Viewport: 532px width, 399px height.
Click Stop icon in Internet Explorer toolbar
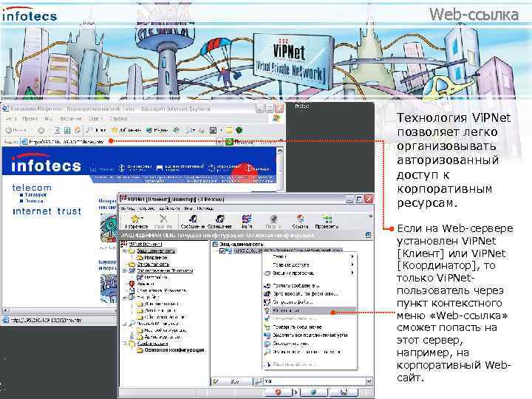58,130
